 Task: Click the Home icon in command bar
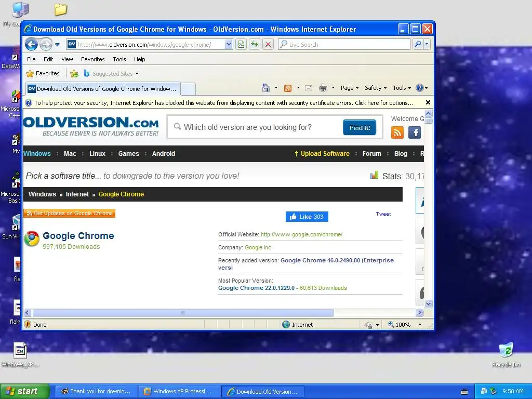tap(266, 88)
